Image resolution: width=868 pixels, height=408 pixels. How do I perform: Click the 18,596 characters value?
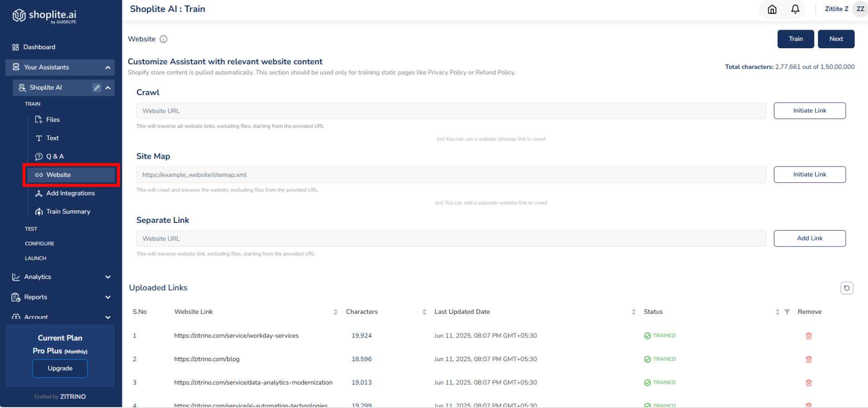point(361,359)
